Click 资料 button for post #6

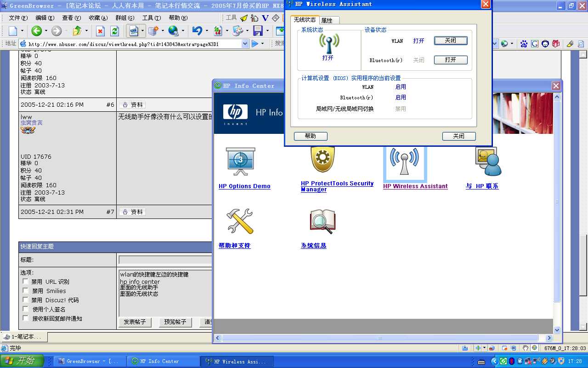click(x=133, y=105)
